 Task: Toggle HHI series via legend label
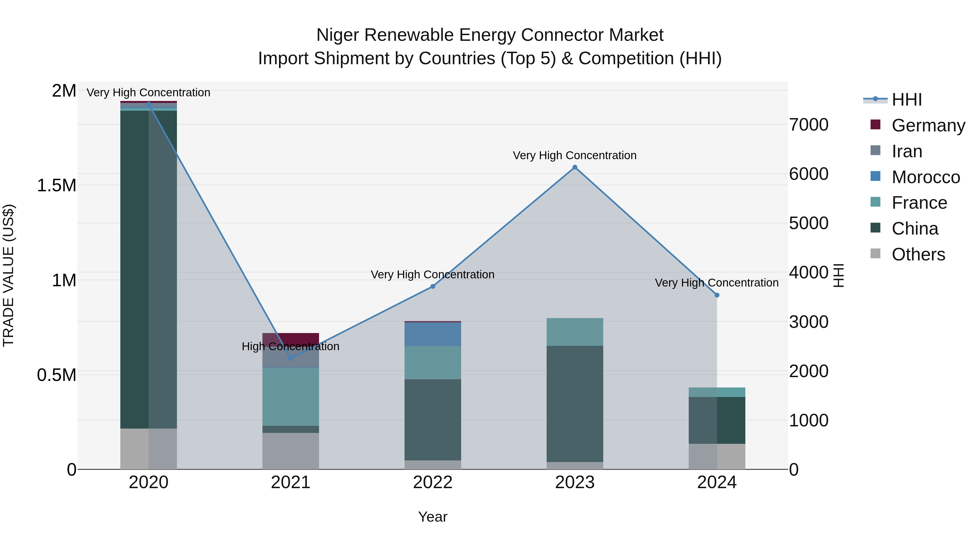click(x=907, y=100)
